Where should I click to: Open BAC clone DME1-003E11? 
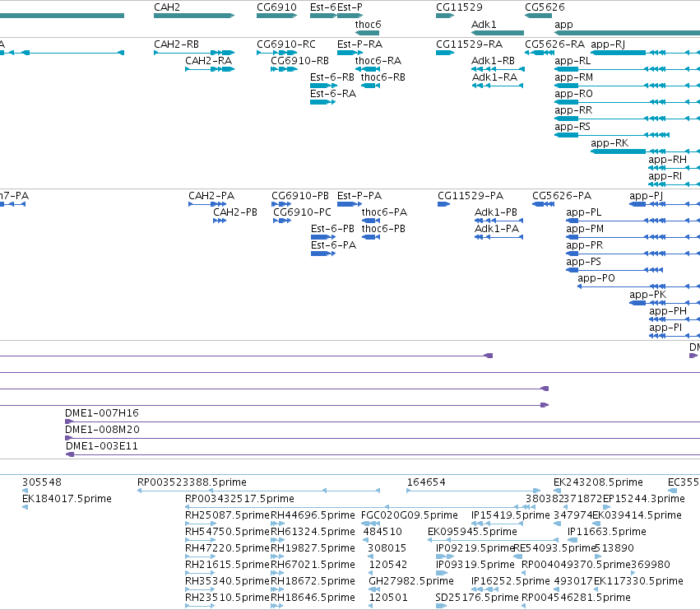(102, 446)
